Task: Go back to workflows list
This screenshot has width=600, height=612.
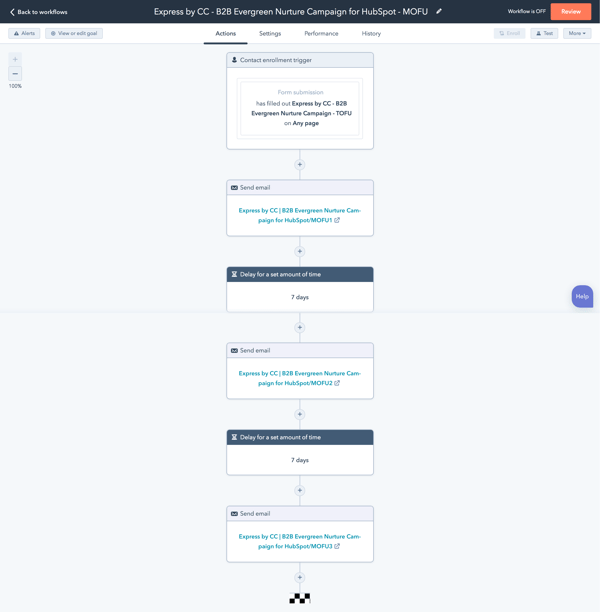Action: coord(38,12)
